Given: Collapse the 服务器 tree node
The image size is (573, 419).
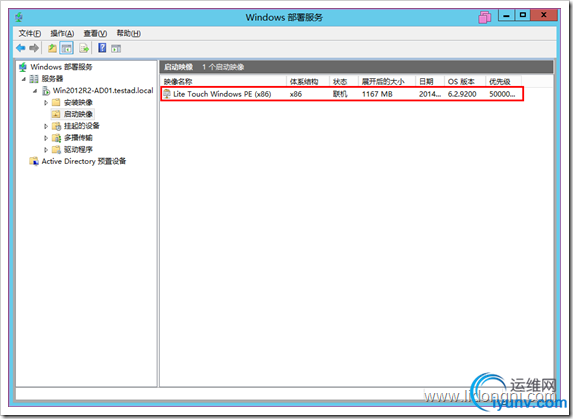Looking at the screenshot, I should [x=24, y=79].
